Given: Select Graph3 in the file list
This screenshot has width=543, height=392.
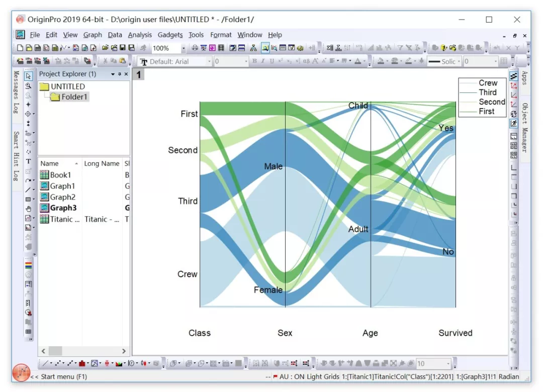Looking at the screenshot, I should click(58, 208).
